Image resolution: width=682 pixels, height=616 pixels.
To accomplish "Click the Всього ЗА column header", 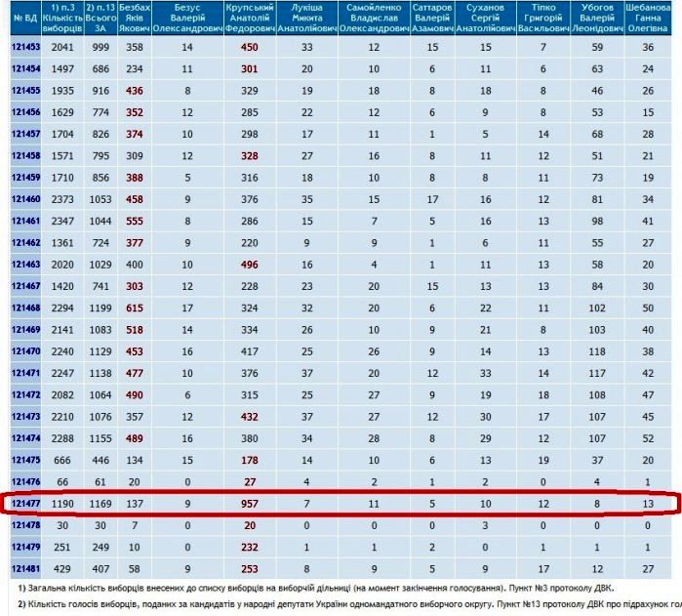I will (100, 19).
